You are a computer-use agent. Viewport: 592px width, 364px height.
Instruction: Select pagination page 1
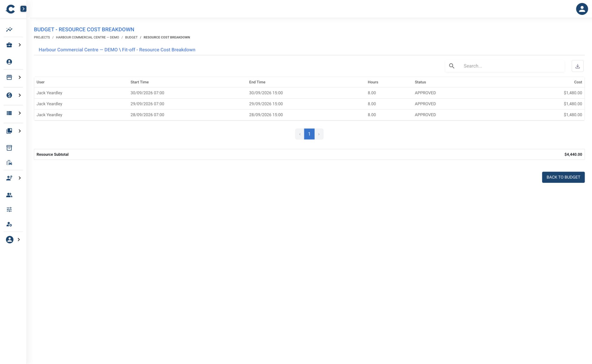click(309, 134)
